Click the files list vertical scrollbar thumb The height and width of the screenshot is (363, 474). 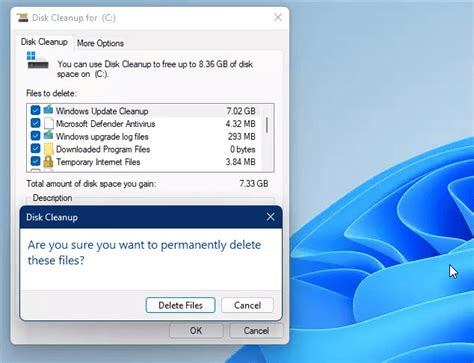coord(267,125)
